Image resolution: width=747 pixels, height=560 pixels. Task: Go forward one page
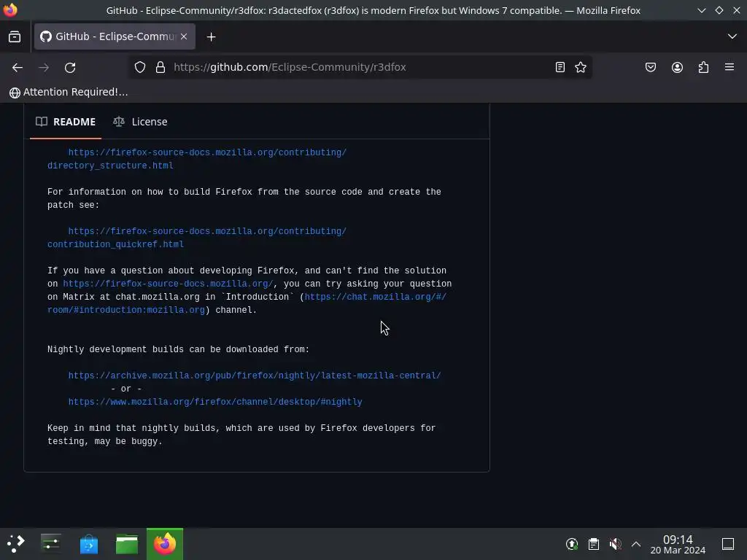pyautogui.click(x=44, y=68)
